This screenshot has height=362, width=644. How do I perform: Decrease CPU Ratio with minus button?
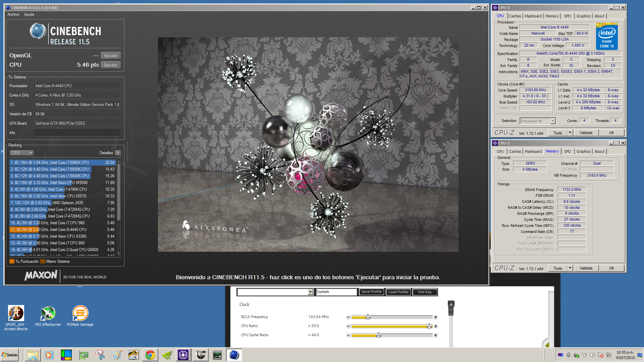[348, 326]
